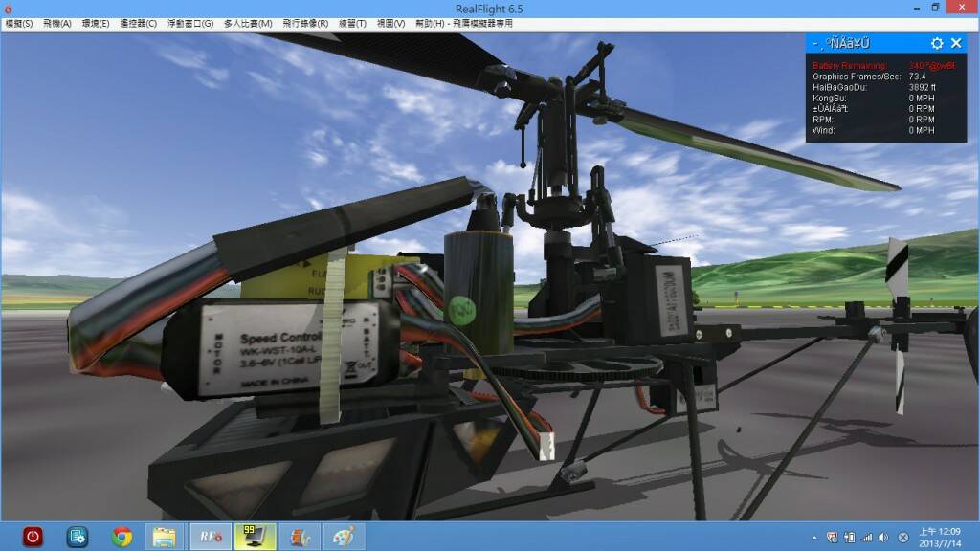The height and width of the screenshot is (551, 980).
Task: Open the 遙控器(C) controller menu
Action: tap(138, 24)
